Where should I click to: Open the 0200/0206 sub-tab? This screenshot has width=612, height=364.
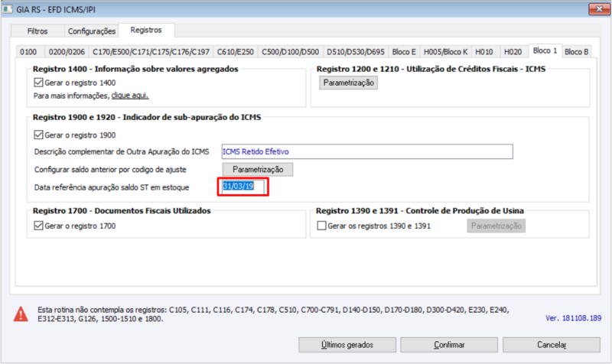click(67, 52)
